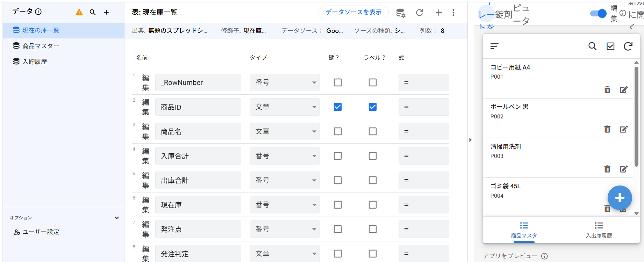Open search in the data panel

coord(93,12)
